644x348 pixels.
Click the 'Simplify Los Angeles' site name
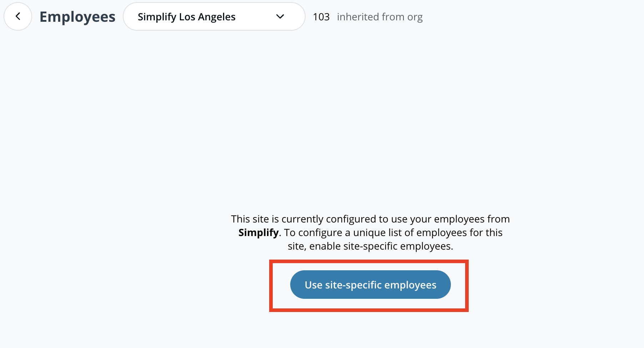[x=186, y=17]
